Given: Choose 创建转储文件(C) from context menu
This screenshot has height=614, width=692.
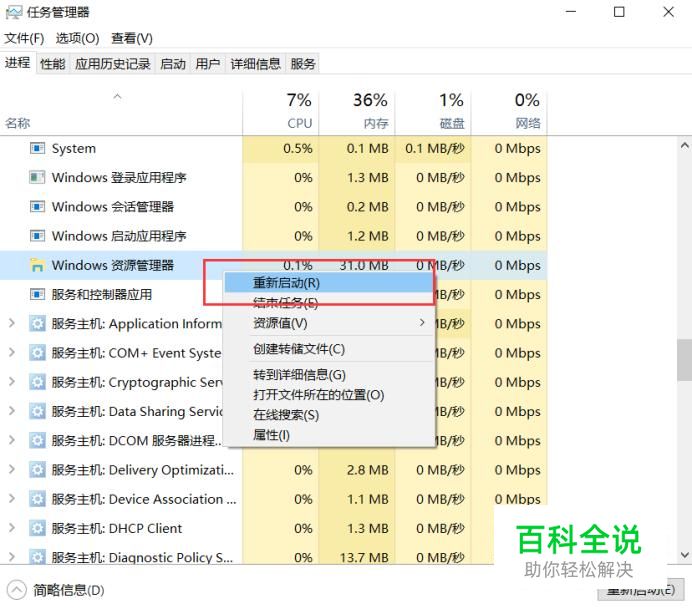Looking at the screenshot, I should coord(329,349).
